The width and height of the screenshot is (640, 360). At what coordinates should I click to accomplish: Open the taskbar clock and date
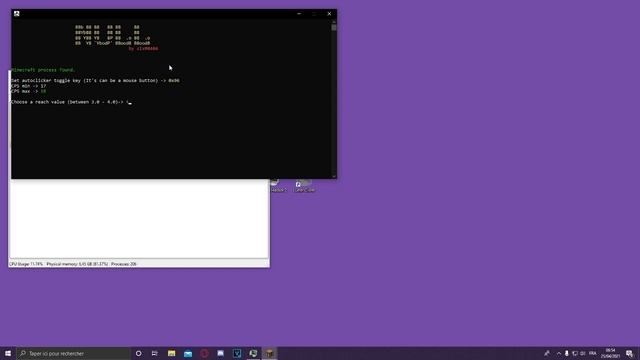611,353
